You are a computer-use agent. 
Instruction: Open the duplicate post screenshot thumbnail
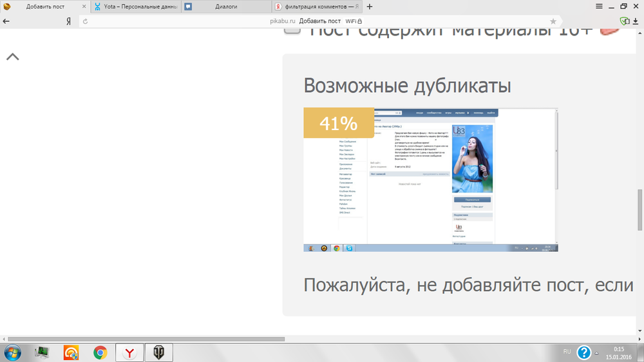[430, 180]
